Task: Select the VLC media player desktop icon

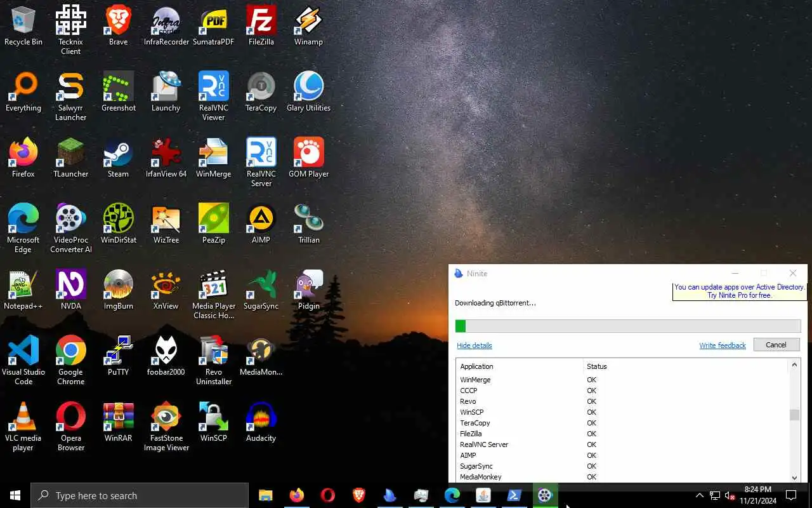Action: (x=23, y=427)
